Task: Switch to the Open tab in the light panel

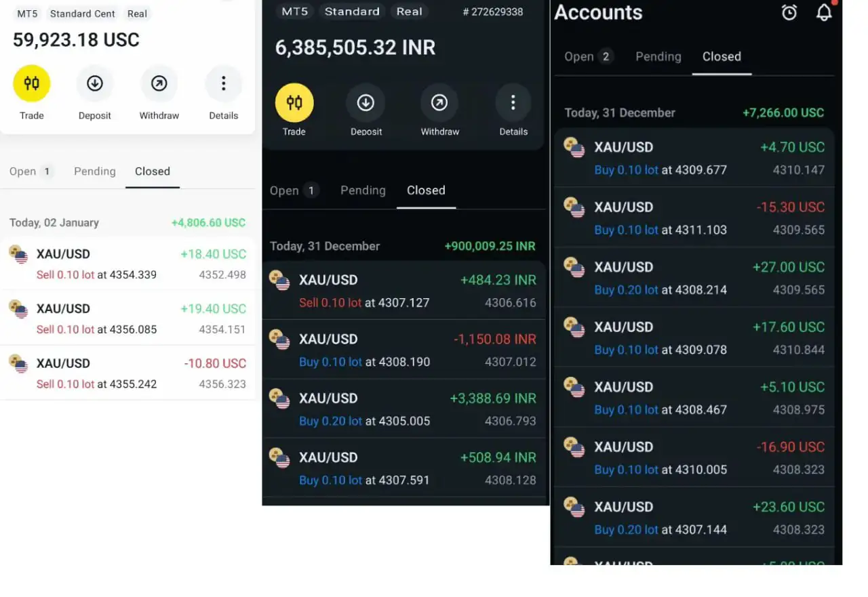Action: click(x=31, y=171)
